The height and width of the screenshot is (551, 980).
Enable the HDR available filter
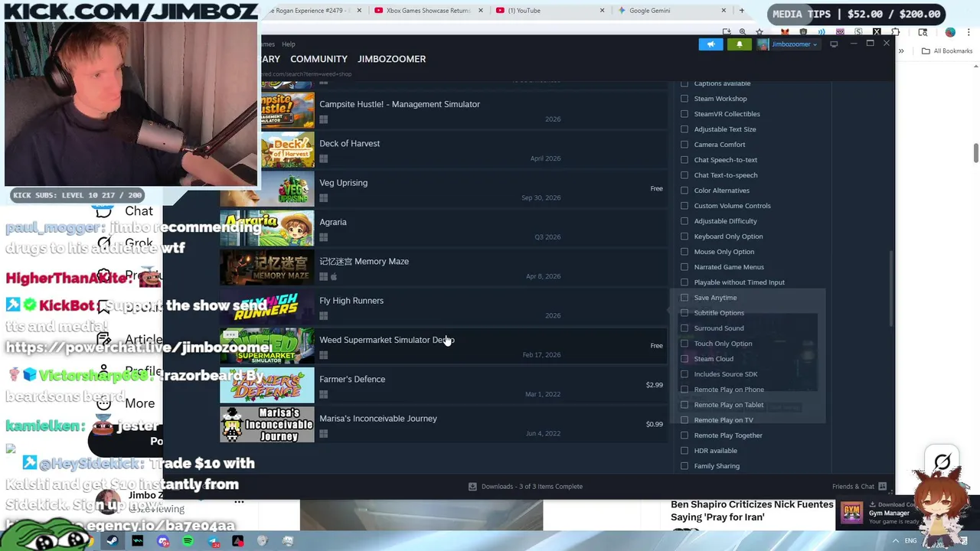[684, 451]
